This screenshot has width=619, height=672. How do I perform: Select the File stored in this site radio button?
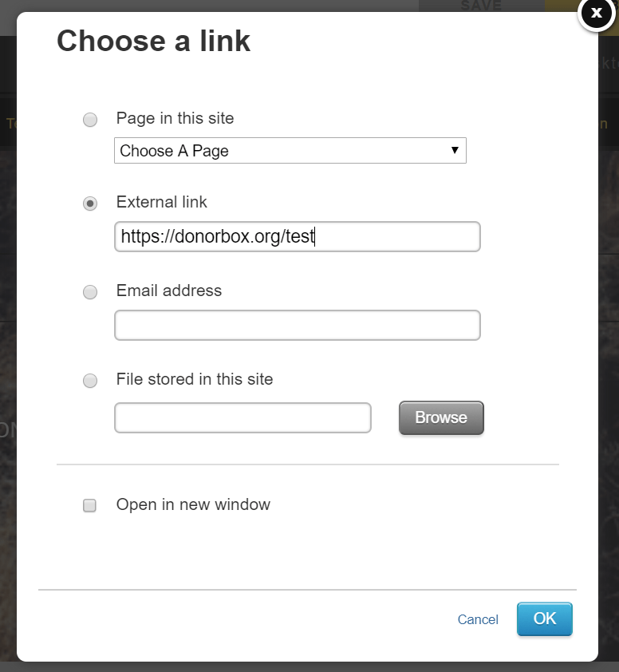(x=90, y=381)
